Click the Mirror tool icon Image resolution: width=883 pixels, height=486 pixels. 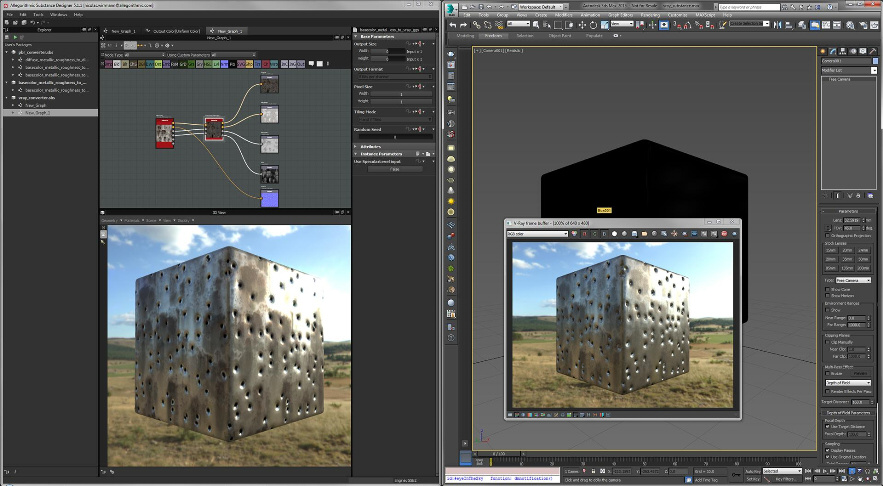(x=778, y=25)
